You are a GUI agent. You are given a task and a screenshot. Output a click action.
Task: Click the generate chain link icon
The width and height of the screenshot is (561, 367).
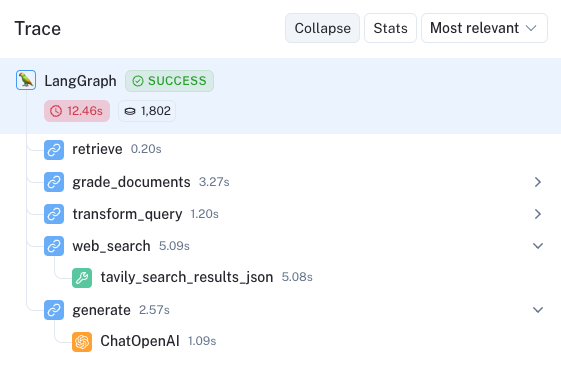[x=54, y=310]
